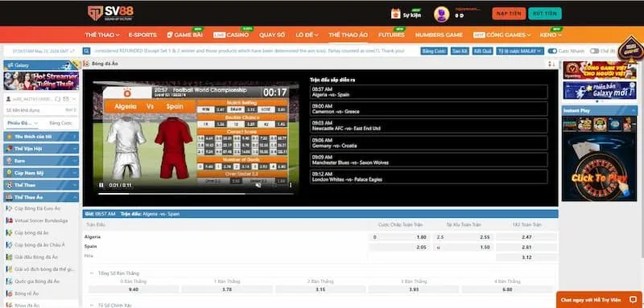Viewport: 644px width, 308px height.
Task: Toggle the Chế độ mode switch
Action: click(x=594, y=51)
